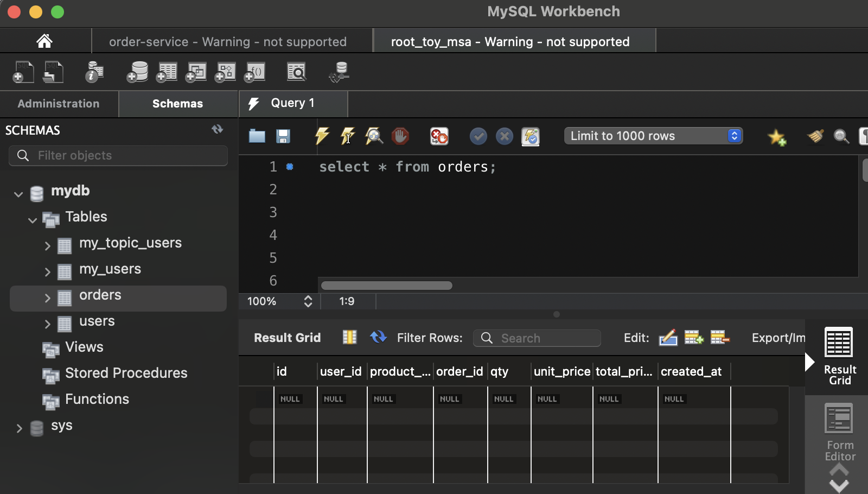Insert a new row in result grid
Image resolution: width=868 pixels, height=494 pixels.
click(x=694, y=338)
